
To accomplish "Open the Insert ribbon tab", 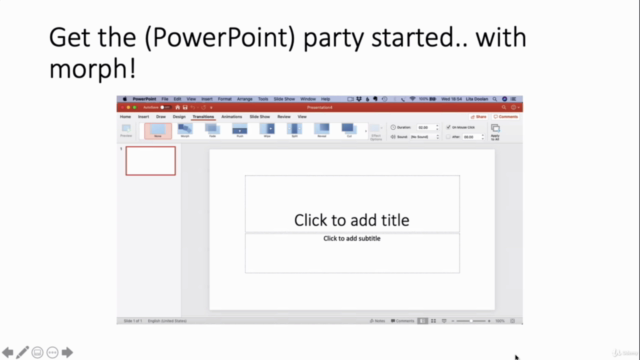I will tap(143, 117).
